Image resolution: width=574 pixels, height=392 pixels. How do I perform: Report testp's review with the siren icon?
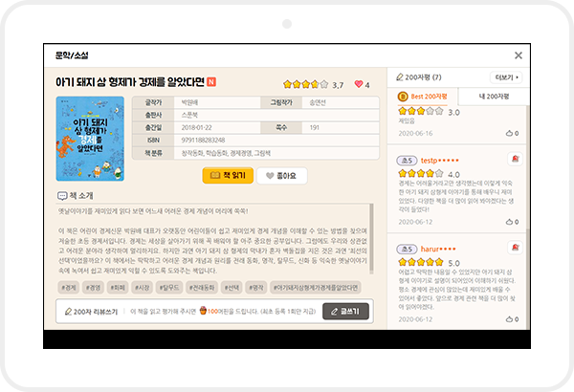tap(515, 159)
